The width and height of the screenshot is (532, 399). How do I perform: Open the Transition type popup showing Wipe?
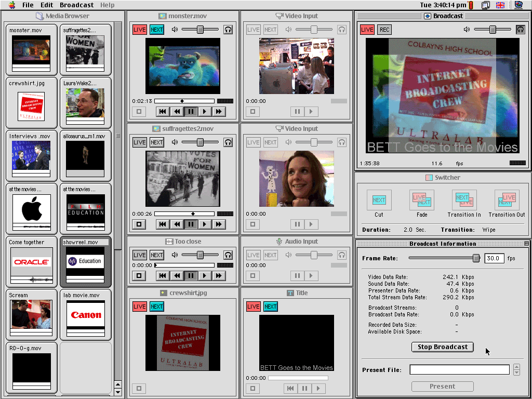[x=489, y=230]
